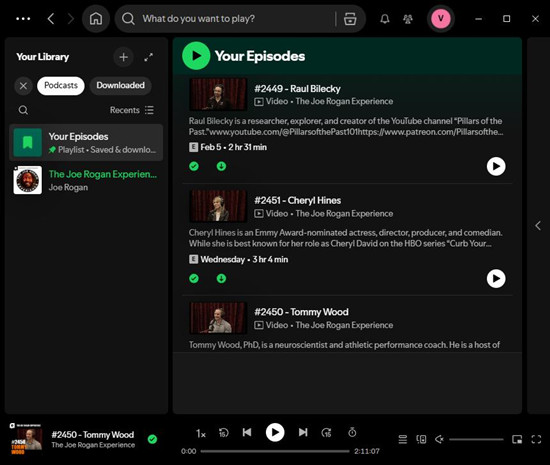
Task: Toggle the Podcasts filter chip
Action: (x=61, y=86)
